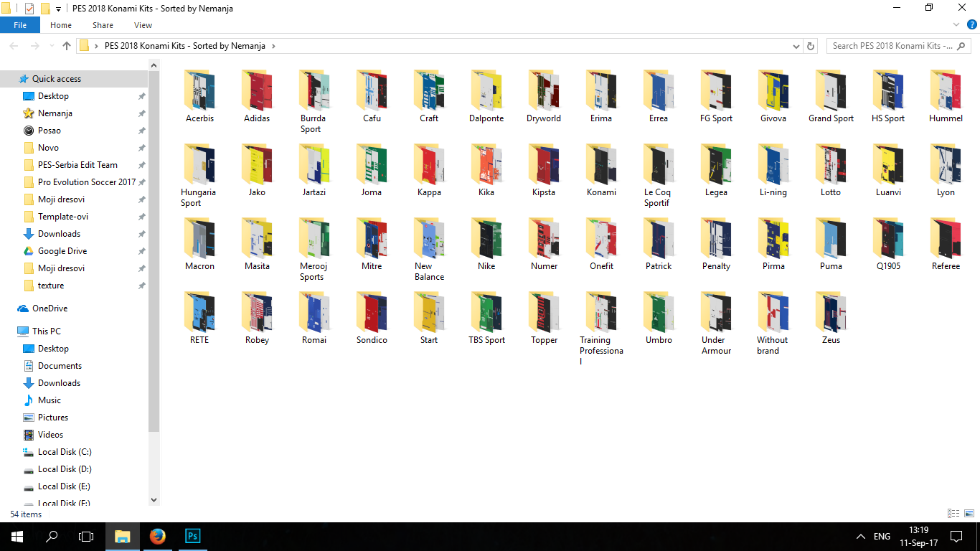This screenshot has width=980, height=551.
Task: Open the Windows Start menu
Action: click(17, 537)
